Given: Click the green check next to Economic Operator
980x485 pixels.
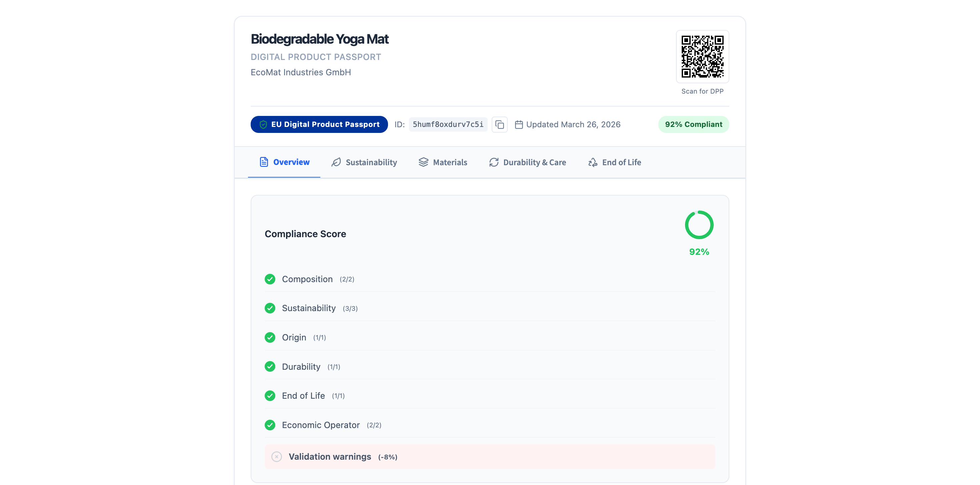Looking at the screenshot, I should click(270, 425).
